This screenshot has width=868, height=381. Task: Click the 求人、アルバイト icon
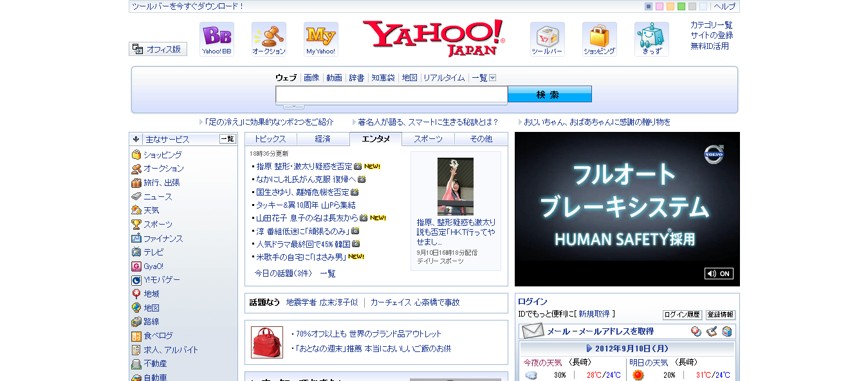[x=136, y=350]
